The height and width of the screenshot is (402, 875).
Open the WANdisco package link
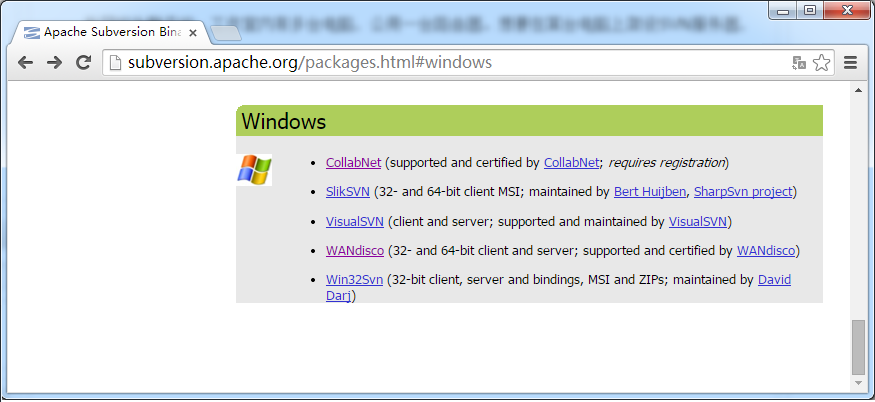pyautogui.click(x=355, y=251)
